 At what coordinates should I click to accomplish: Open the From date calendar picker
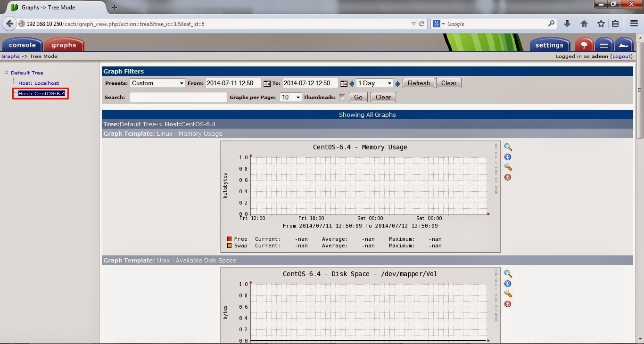(x=267, y=83)
